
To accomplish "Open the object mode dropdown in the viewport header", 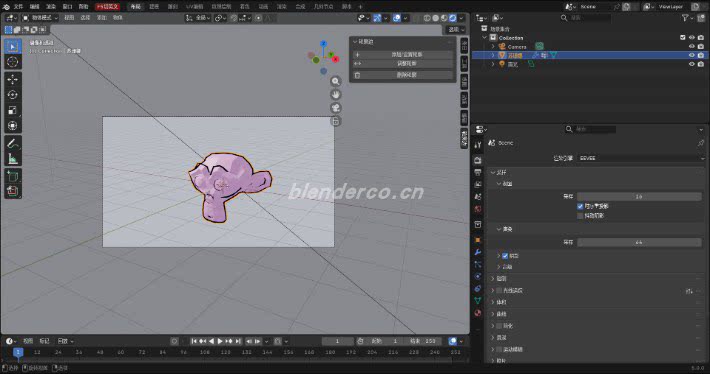I will (40, 18).
